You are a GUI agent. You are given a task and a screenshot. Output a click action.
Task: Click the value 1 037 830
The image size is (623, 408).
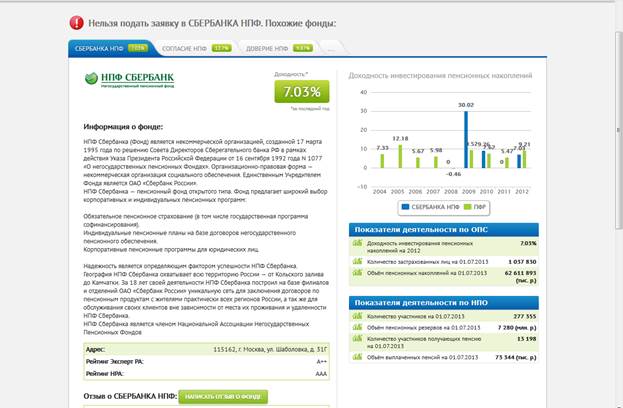(522, 262)
